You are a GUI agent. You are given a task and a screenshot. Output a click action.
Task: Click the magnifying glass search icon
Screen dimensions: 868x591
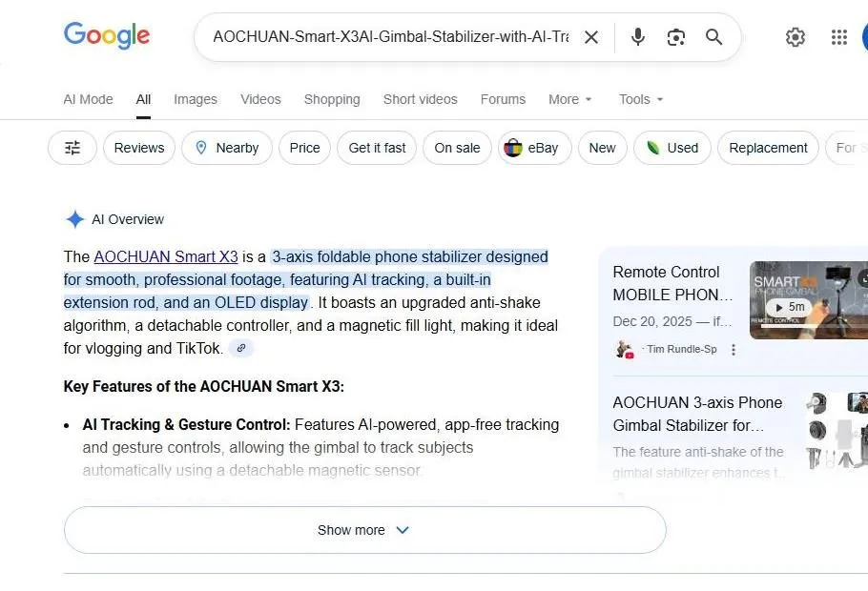pyautogui.click(x=714, y=37)
